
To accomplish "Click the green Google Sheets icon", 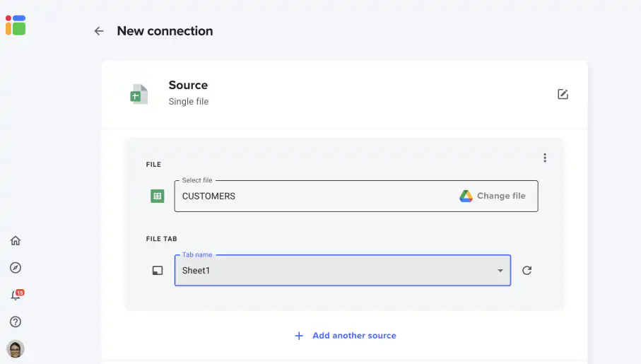I will click(158, 196).
